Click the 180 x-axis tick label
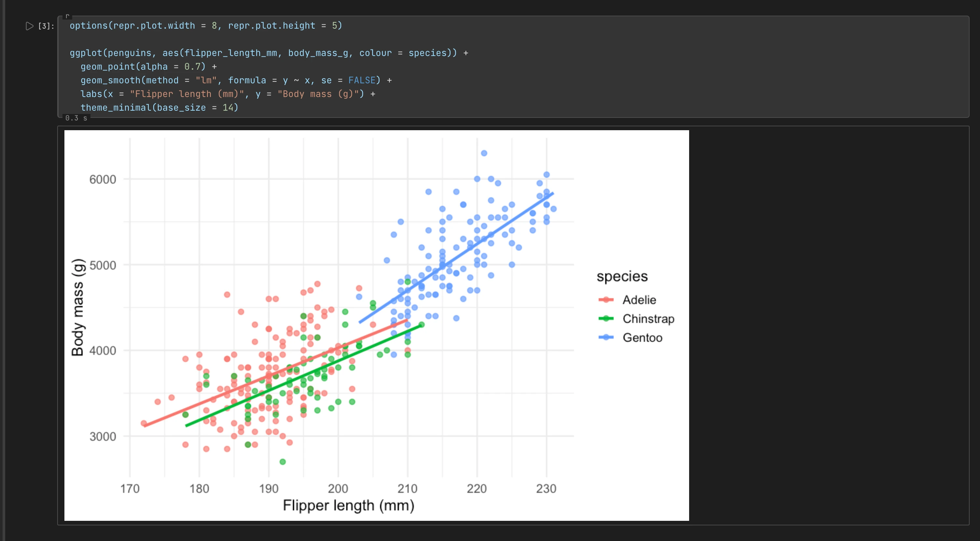Image resolution: width=980 pixels, height=541 pixels. [199, 489]
